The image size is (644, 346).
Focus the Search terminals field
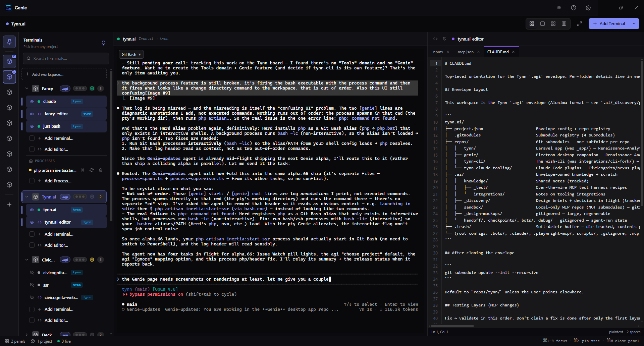pyautogui.click(x=66, y=58)
